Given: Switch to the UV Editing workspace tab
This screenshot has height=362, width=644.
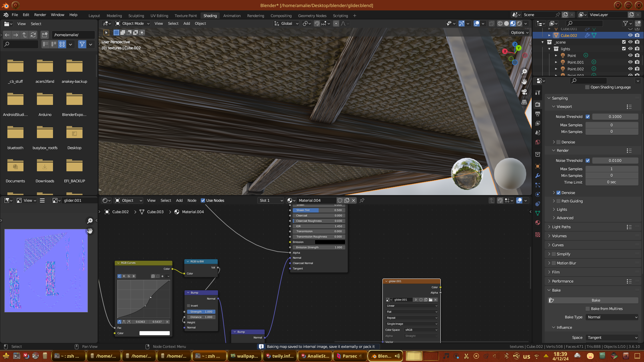Looking at the screenshot, I should point(159,16).
